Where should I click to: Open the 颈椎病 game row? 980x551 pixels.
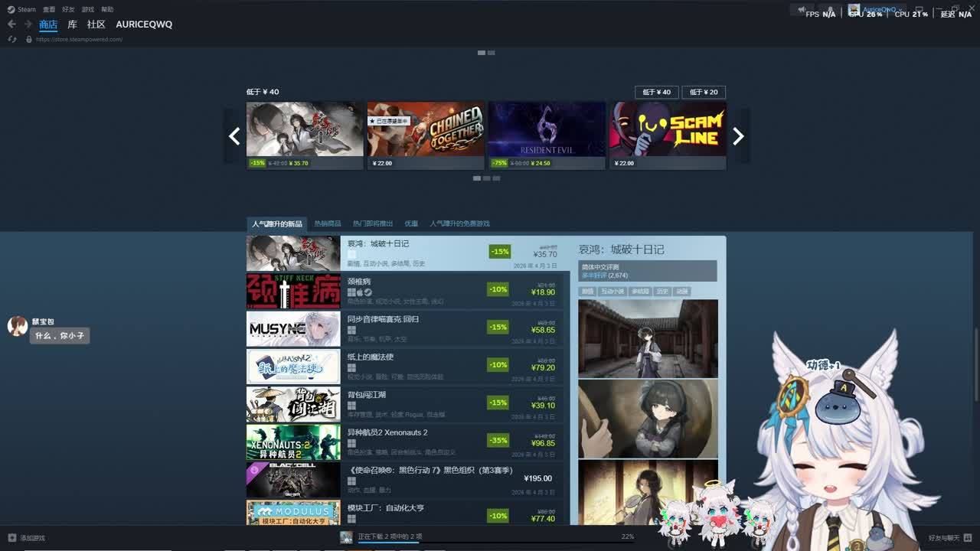click(x=405, y=291)
